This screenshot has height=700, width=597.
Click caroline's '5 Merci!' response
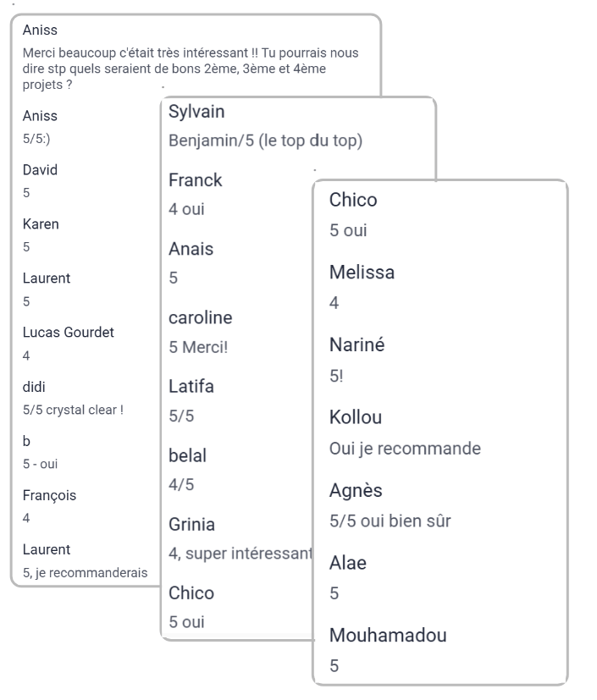click(x=198, y=347)
